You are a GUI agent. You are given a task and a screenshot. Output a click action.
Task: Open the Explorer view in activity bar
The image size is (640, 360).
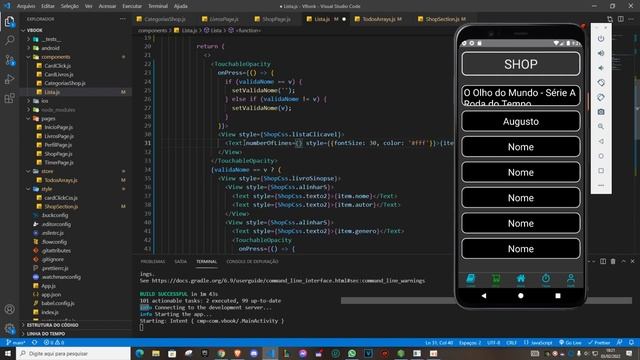9,21
